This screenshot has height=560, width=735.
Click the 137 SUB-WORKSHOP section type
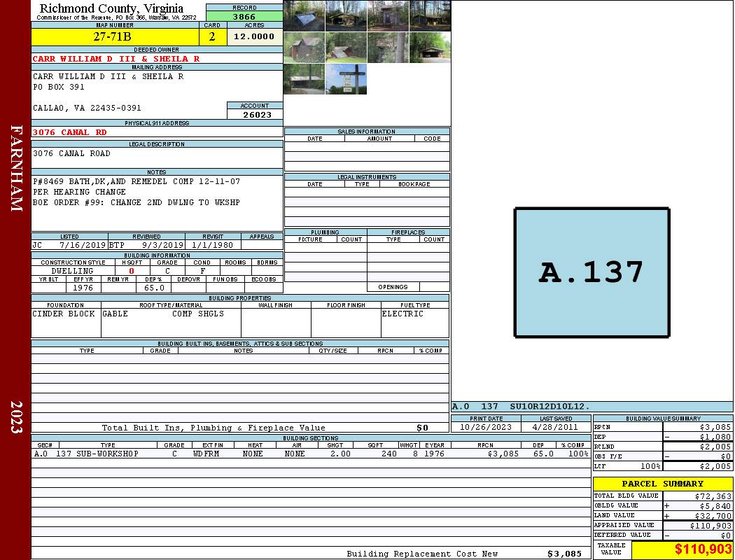tap(97, 454)
